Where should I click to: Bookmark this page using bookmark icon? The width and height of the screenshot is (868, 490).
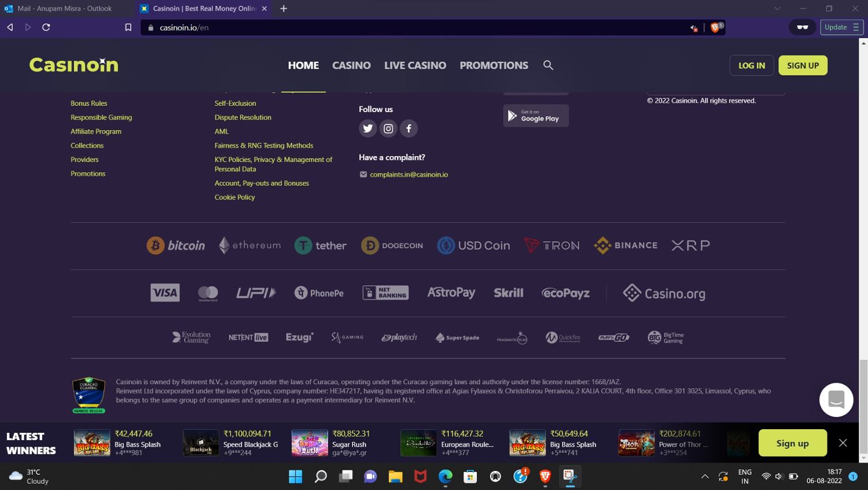(x=128, y=27)
